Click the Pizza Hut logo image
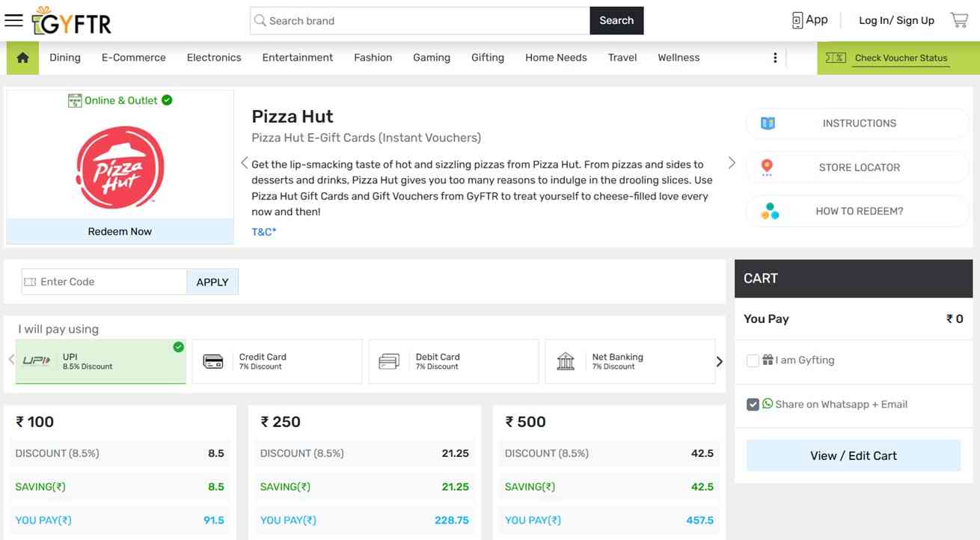Viewport: 980px width, 540px height. coord(120,167)
